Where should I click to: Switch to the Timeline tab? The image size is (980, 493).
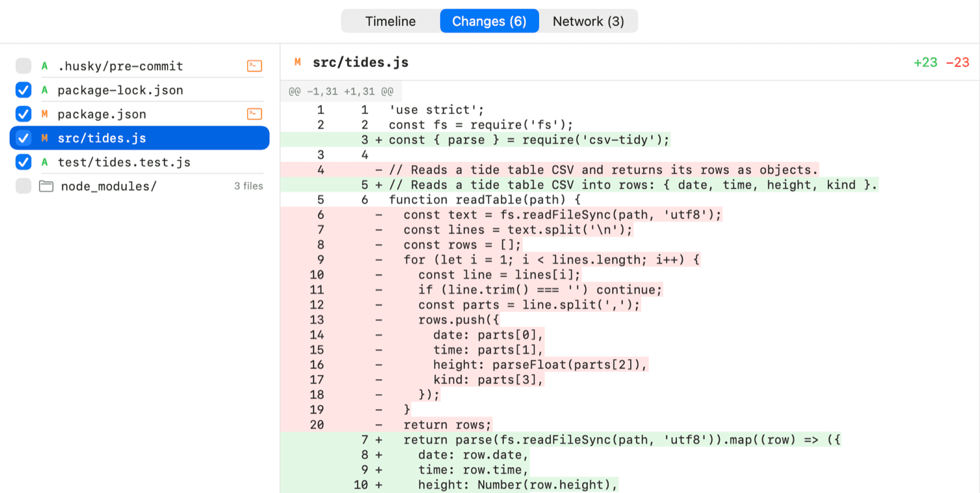(390, 21)
